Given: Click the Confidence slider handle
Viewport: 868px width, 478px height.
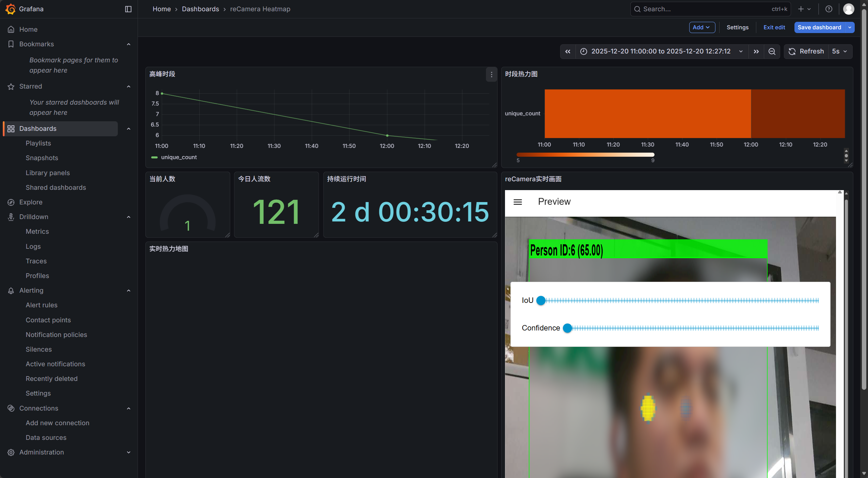Looking at the screenshot, I should click(x=567, y=328).
